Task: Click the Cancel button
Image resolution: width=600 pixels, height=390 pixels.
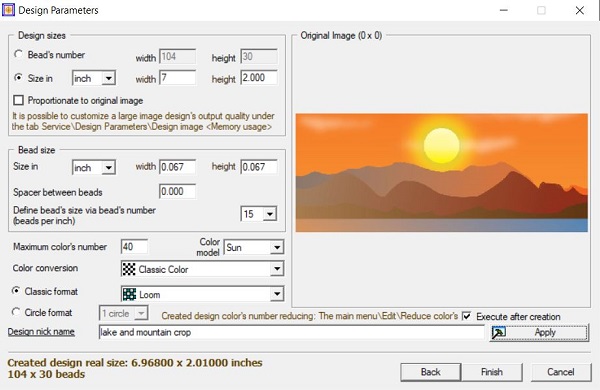Action: coord(561,372)
